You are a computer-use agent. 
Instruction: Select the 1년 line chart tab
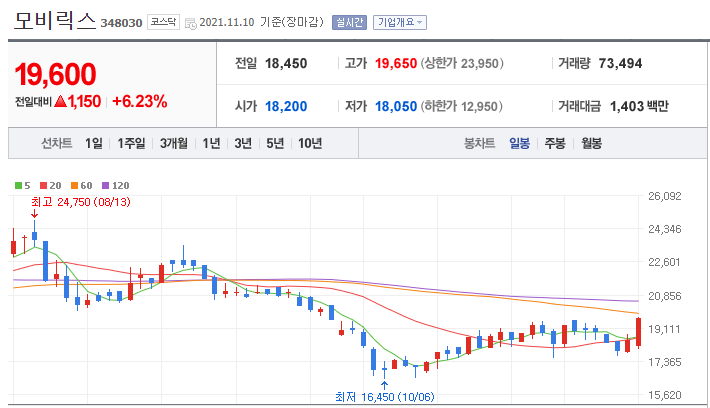pos(211,144)
